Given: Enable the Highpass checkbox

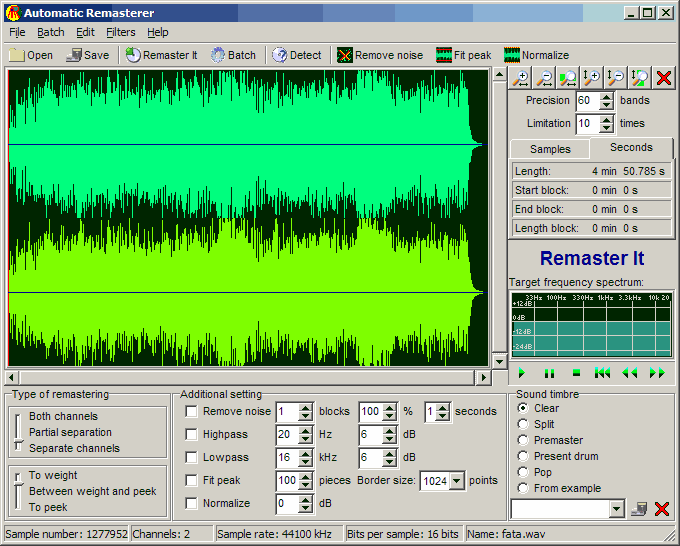Looking at the screenshot, I should point(192,434).
